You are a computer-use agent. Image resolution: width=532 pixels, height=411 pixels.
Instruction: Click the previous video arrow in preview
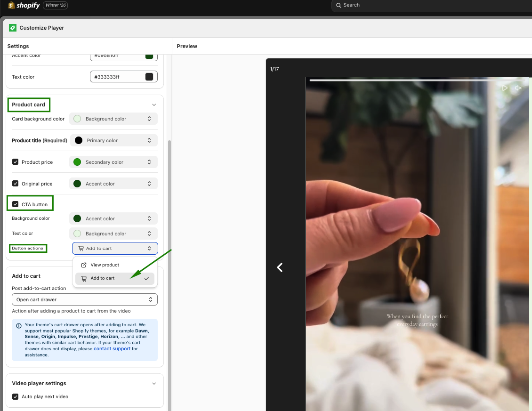(280, 267)
